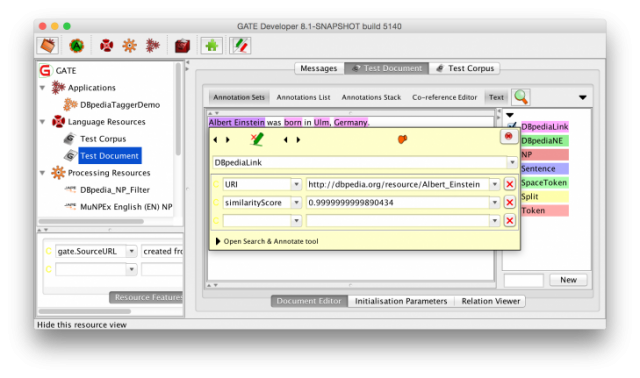Remove the URI feature row

point(509,185)
